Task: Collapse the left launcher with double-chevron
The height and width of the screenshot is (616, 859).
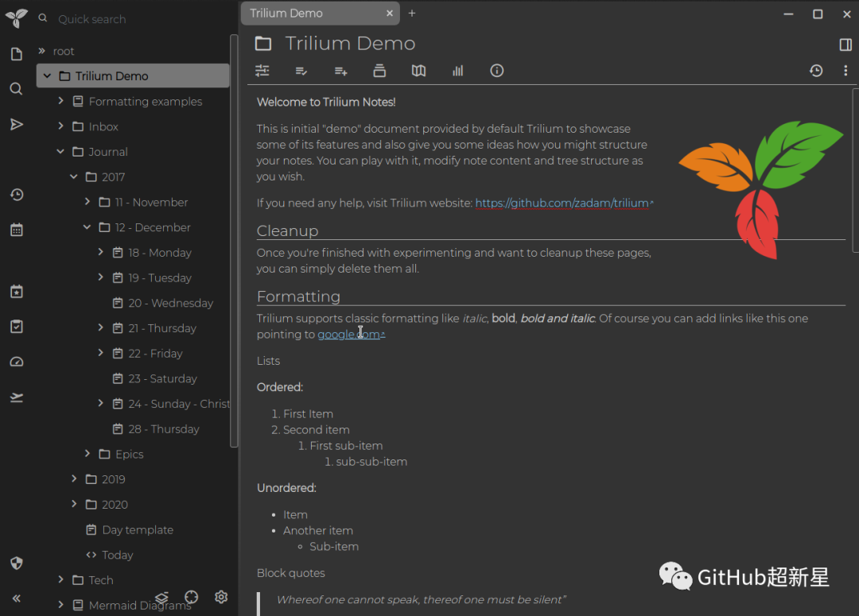Action: [x=17, y=598]
